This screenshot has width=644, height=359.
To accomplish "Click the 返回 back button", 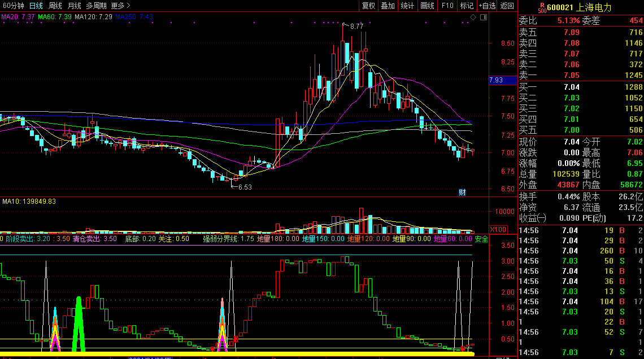I will tap(507, 6).
